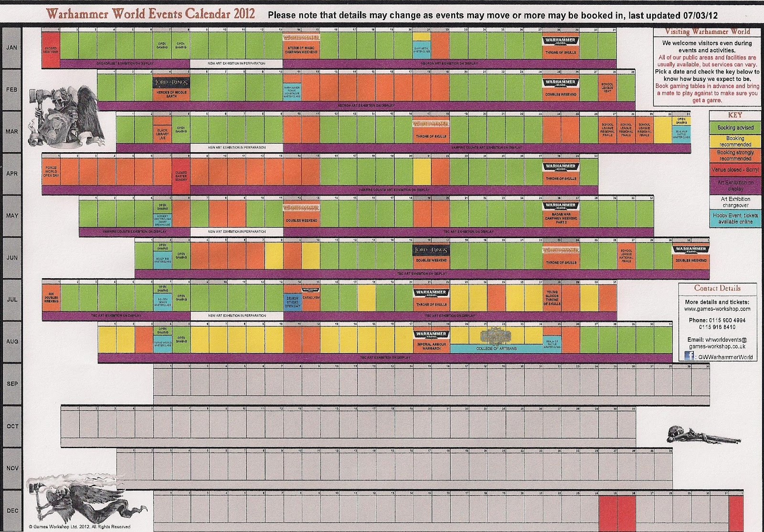Pick orange Booking strongly recommended key entry

pyautogui.click(x=735, y=156)
